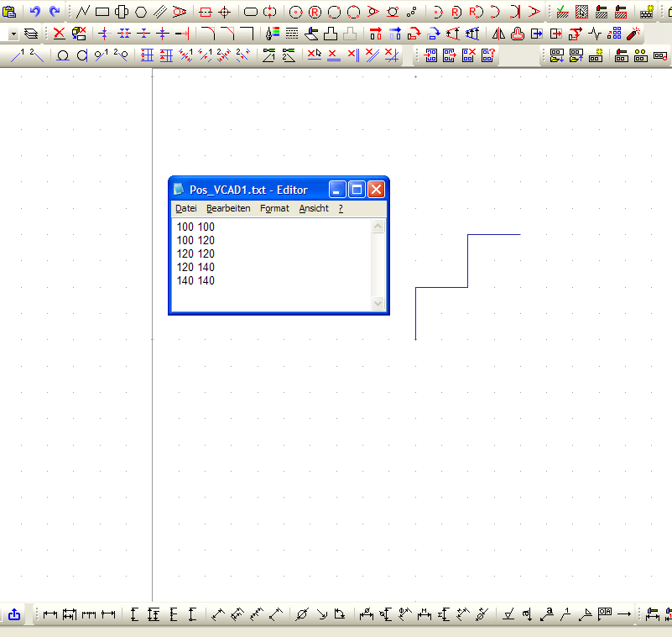Select the horizontal arrow tool in dimension bar
Viewport: 672px width, 637px height.
click(x=624, y=614)
